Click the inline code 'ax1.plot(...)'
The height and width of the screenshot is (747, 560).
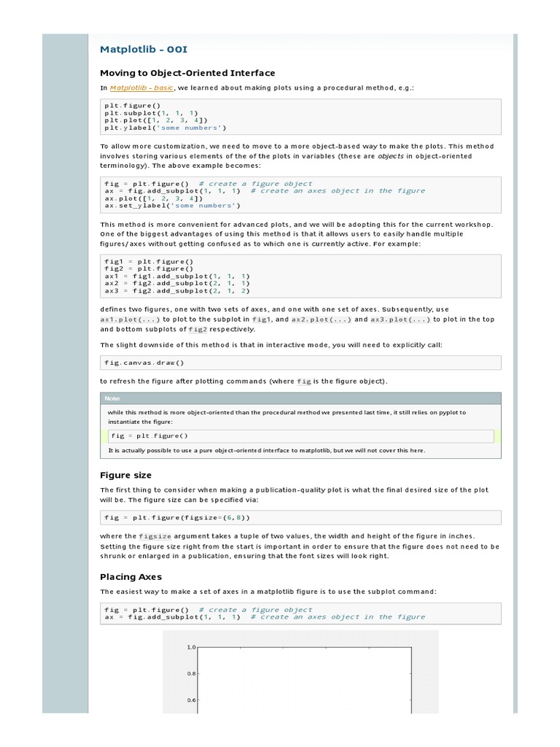(130, 320)
